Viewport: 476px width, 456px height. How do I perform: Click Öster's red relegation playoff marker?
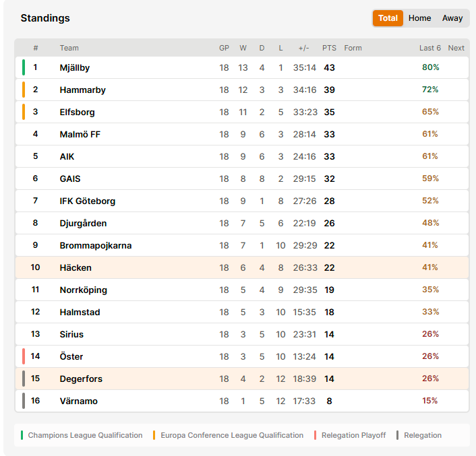tap(24, 356)
